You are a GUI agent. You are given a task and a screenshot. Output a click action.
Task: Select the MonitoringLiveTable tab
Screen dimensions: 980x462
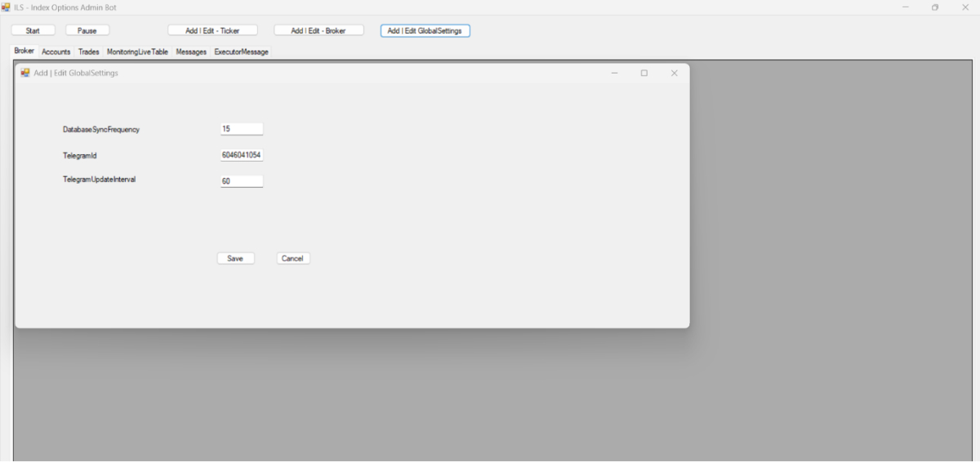(137, 51)
